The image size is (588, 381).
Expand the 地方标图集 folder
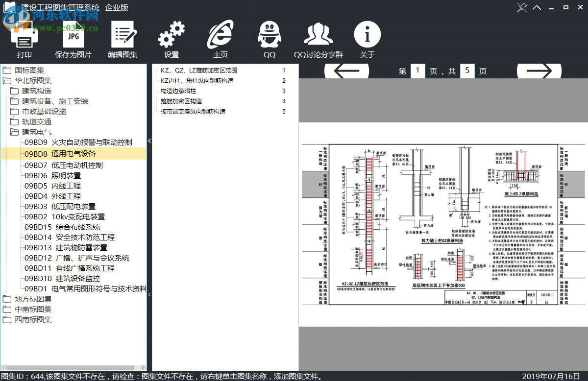click(32, 299)
